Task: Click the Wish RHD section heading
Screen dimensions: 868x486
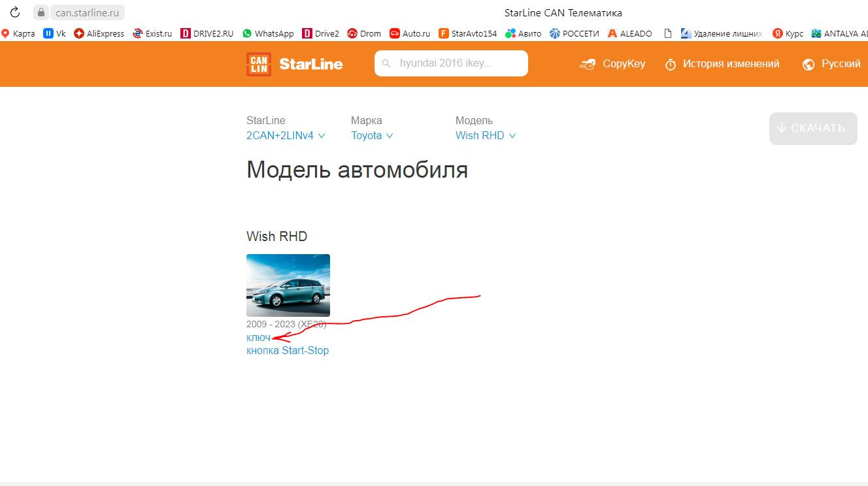Action: (x=276, y=236)
